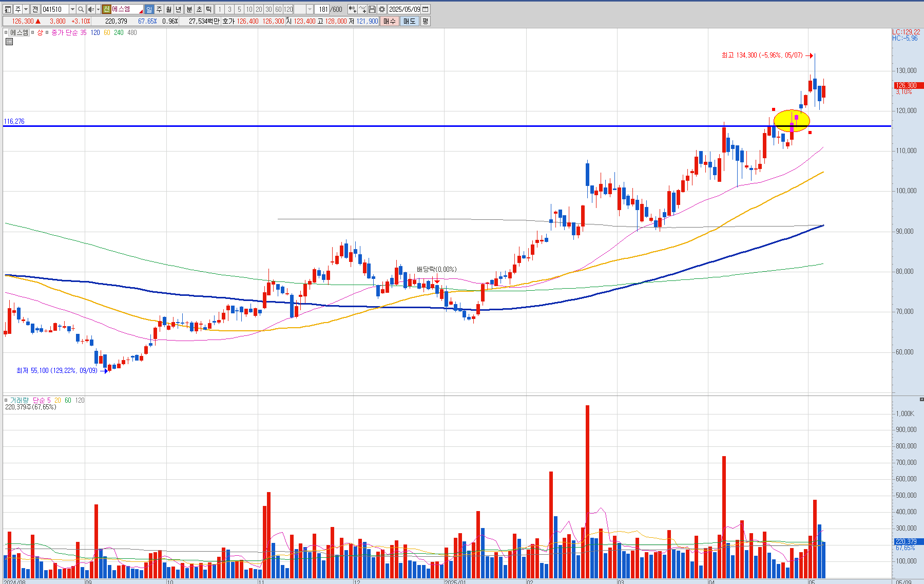The height and width of the screenshot is (584, 924).
Task: Select the monthly 월 chart period
Action: click(168, 9)
